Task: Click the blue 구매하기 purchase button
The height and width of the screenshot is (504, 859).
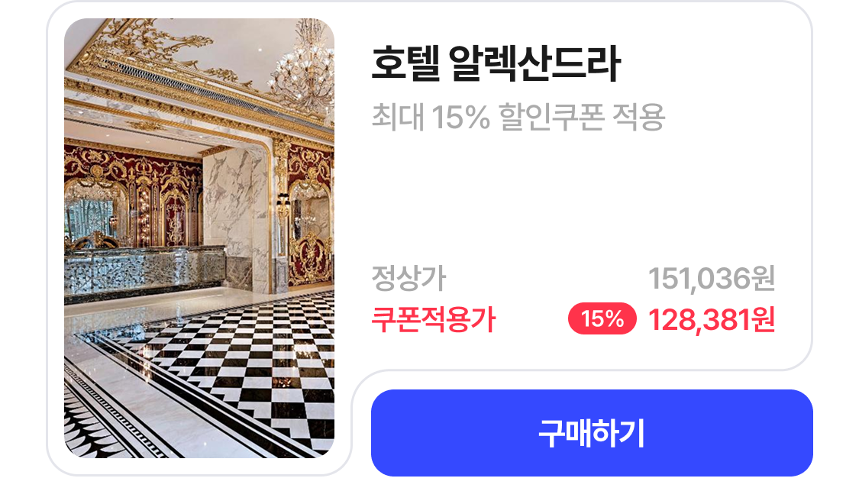Action: pyautogui.click(x=592, y=433)
